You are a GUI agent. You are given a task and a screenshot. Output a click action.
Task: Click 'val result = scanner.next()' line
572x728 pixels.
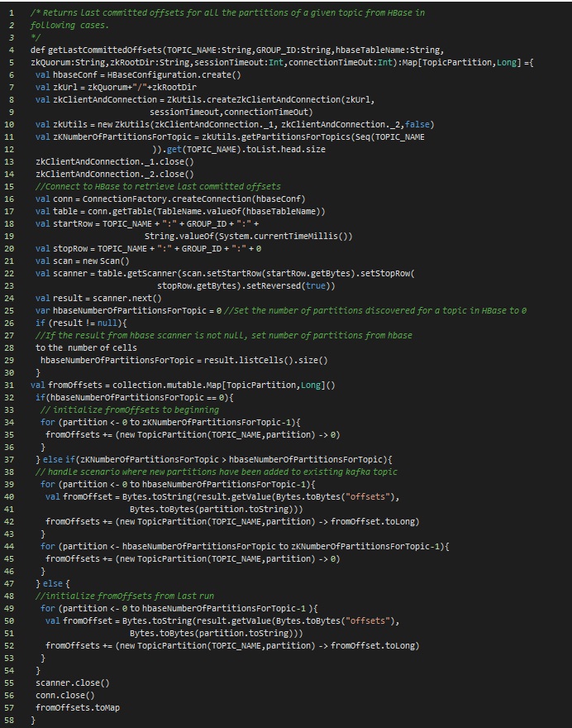click(99, 298)
